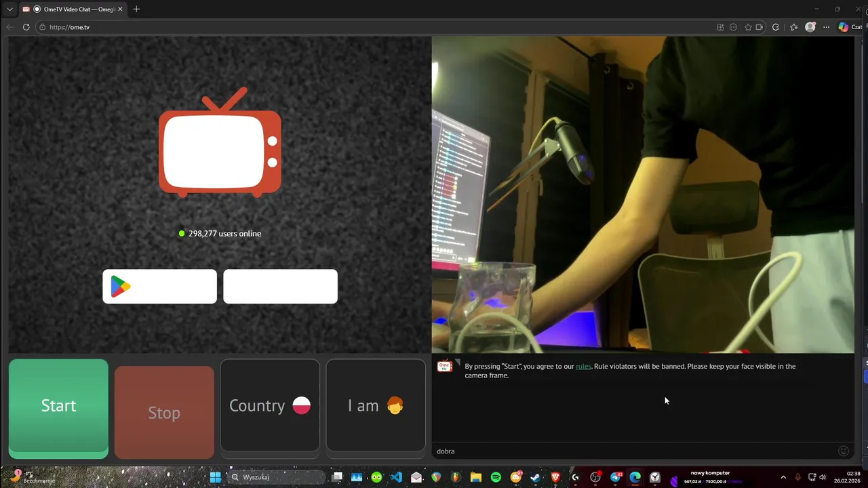This screenshot has height=488, width=868.
Task: Reload the ome.tv page
Action: coord(26,27)
